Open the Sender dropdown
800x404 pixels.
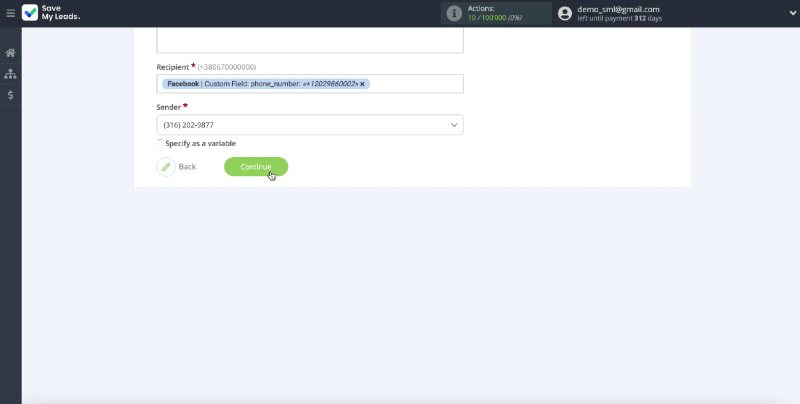[310, 125]
